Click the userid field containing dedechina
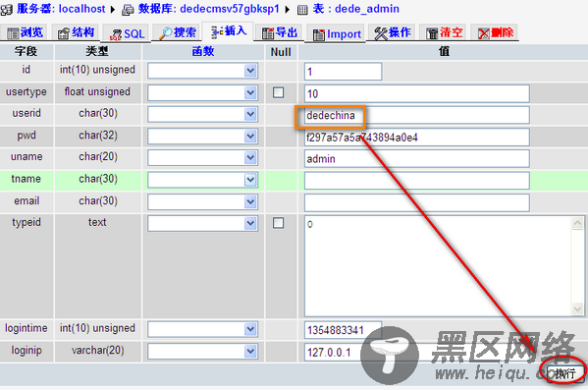This screenshot has width=588, height=390. (416, 115)
